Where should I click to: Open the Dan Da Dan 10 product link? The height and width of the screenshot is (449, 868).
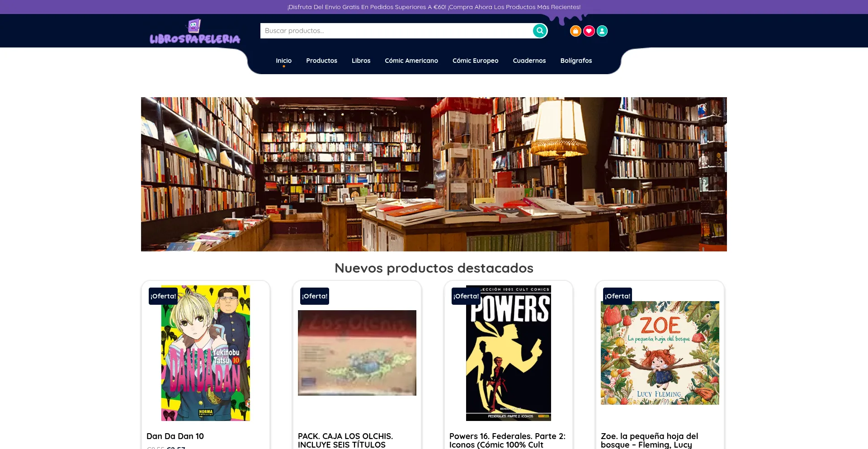coord(175,436)
